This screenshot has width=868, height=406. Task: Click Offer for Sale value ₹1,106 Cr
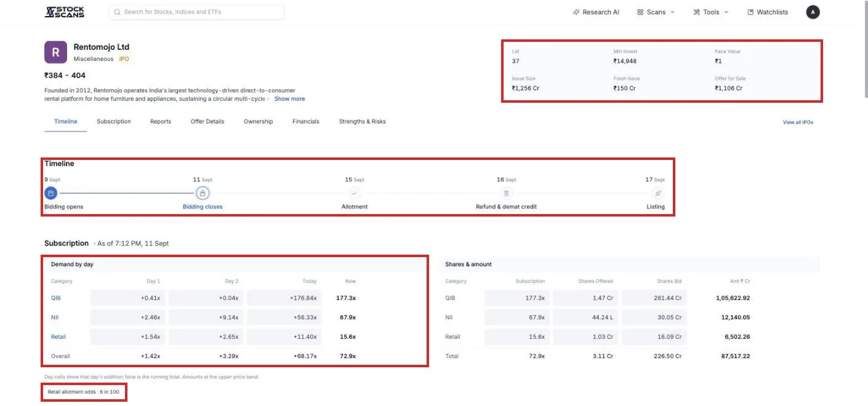[x=729, y=88]
